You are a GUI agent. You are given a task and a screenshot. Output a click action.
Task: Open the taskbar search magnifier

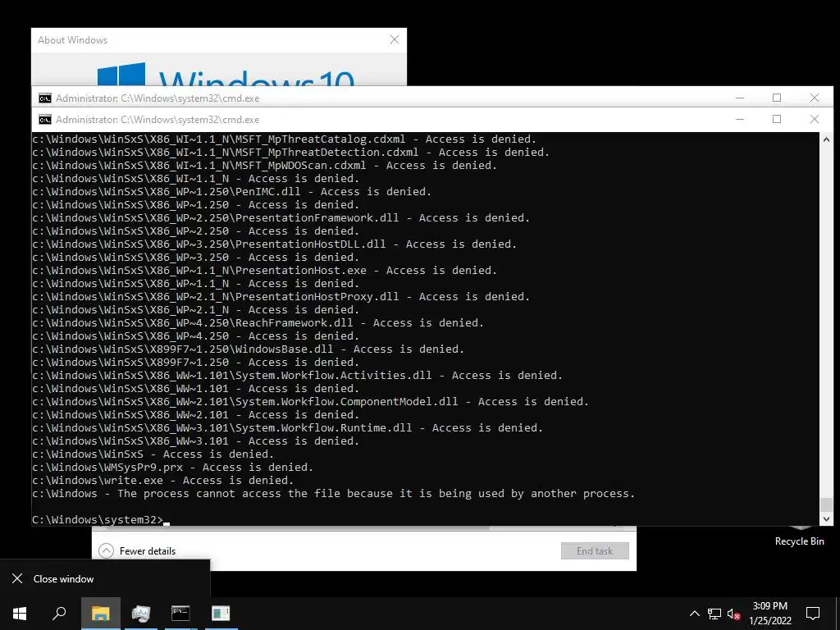59,614
